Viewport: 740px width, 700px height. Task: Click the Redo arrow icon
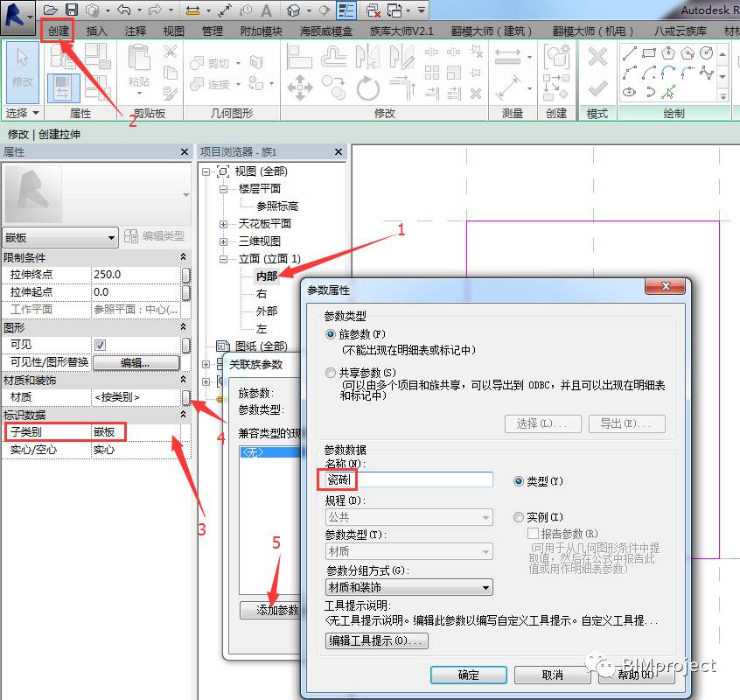[156, 10]
